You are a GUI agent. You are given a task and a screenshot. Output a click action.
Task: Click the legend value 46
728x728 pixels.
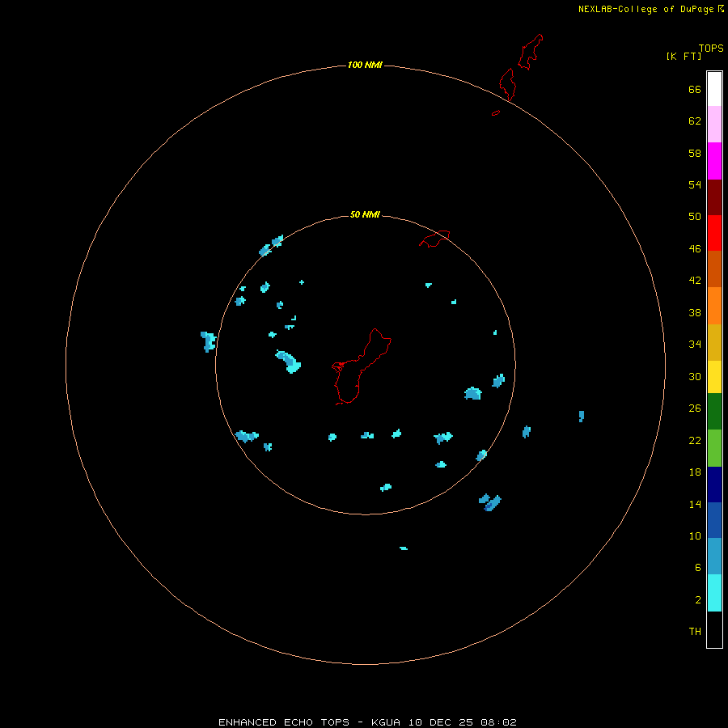(x=695, y=249)
